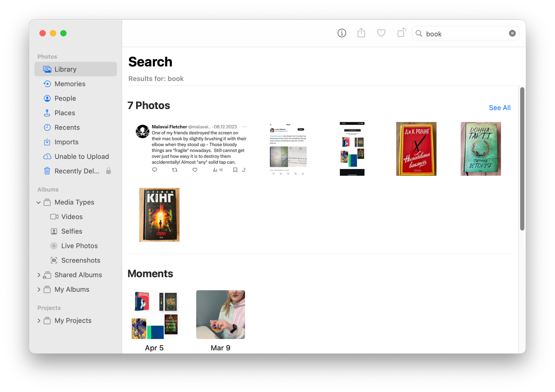Rotate the photo using the toolbar icon

click(401, 33)
